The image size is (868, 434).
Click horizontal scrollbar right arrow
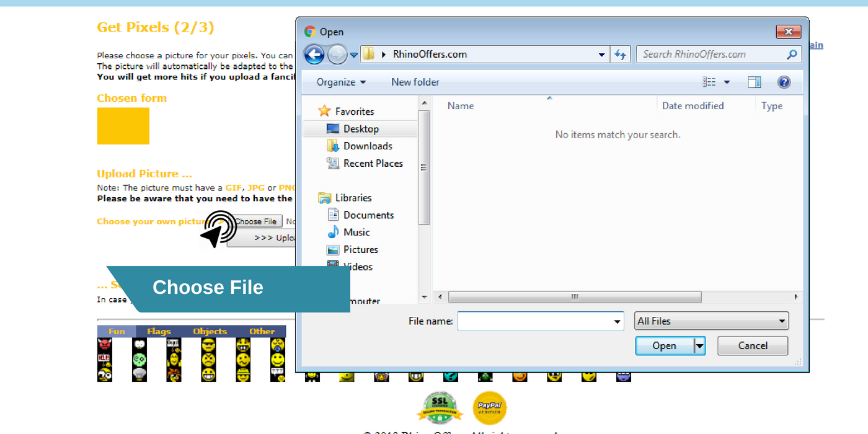coord(797,297)
